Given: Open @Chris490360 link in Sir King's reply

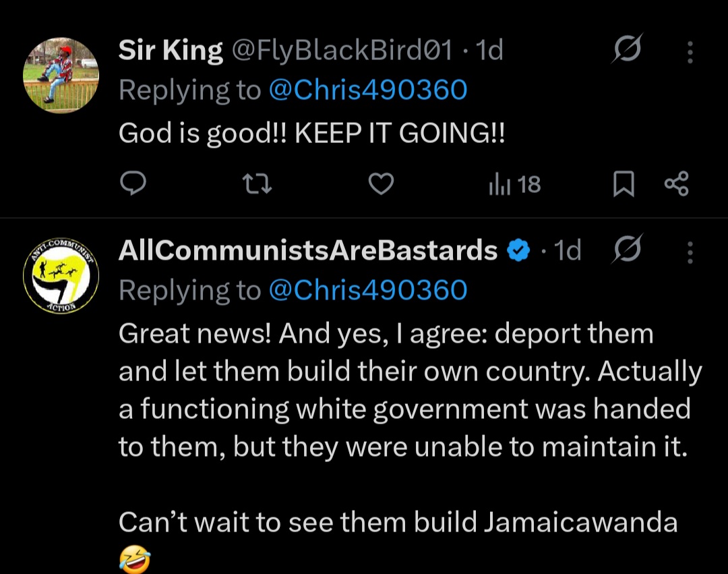Looking at the screenshot, I should pyautogui.click(x=367, y=90).
